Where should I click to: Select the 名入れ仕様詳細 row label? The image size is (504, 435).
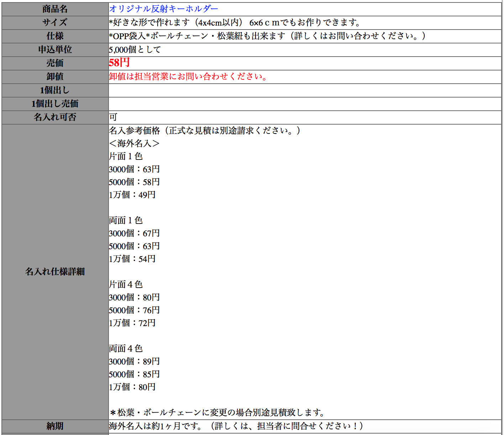coord(55,272)
